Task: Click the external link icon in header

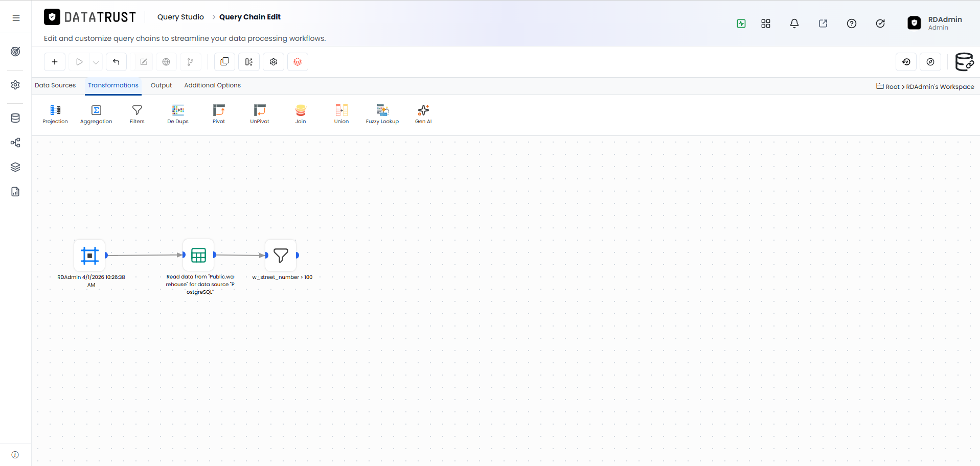Action: [x=823, y=24]
